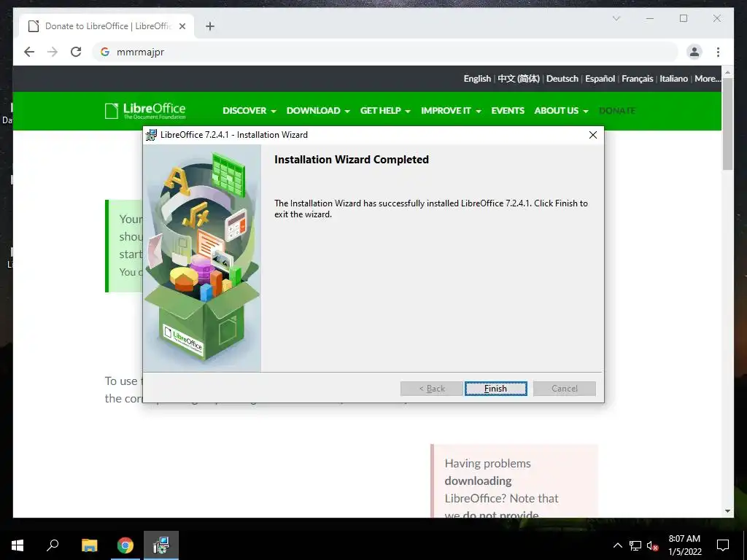Switch site language to Italiano
The image size is (747, 560).
tap(673, 79)
